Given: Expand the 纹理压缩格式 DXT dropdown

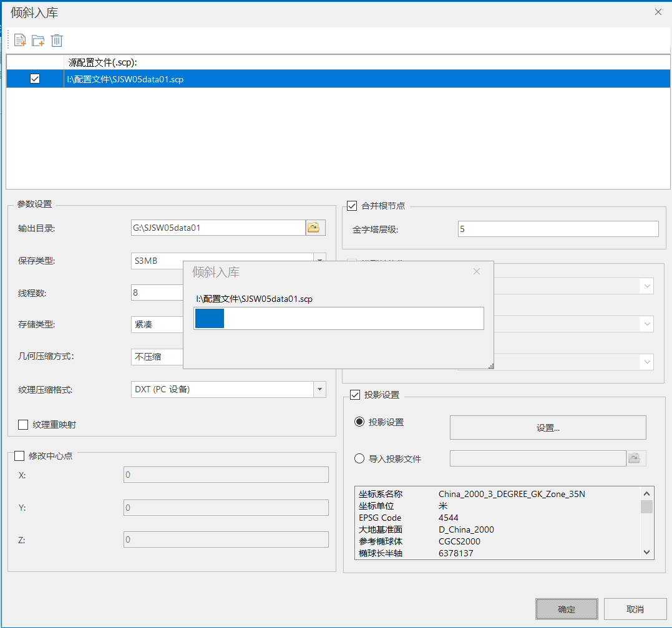Looking at the screenshot, I should [x=319, y=389].
